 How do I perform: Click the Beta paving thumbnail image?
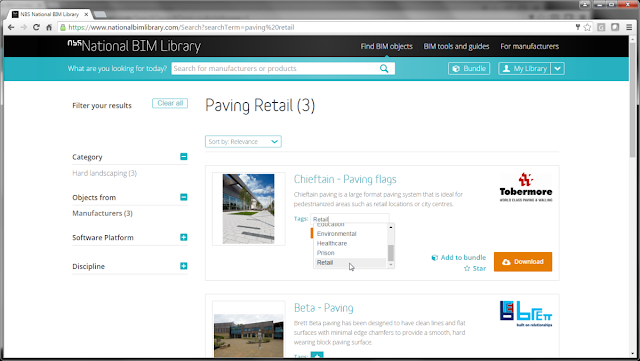coord(249,336)
